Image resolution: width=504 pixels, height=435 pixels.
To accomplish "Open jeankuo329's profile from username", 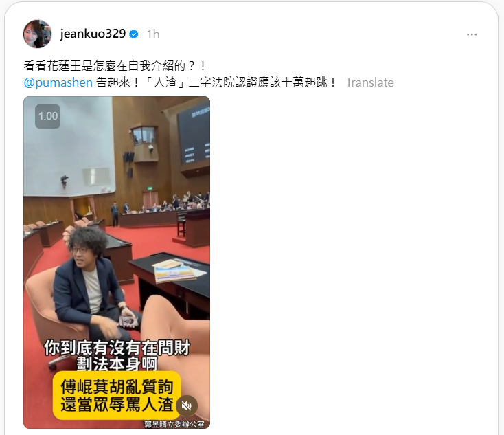I will click(x=93, y=34).
